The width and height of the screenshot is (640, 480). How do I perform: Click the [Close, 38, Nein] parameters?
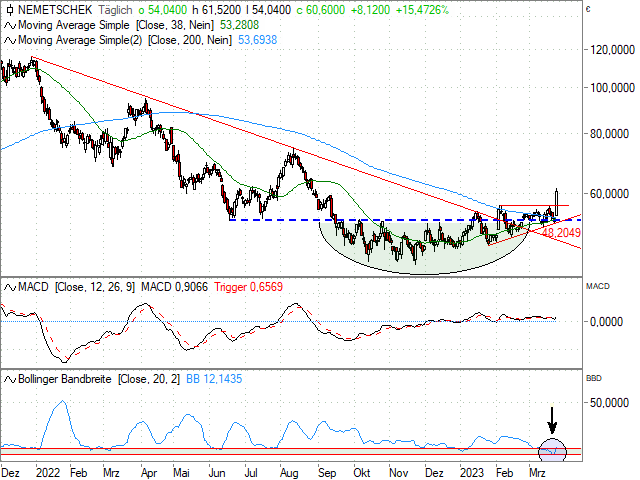tap(175, 25)
